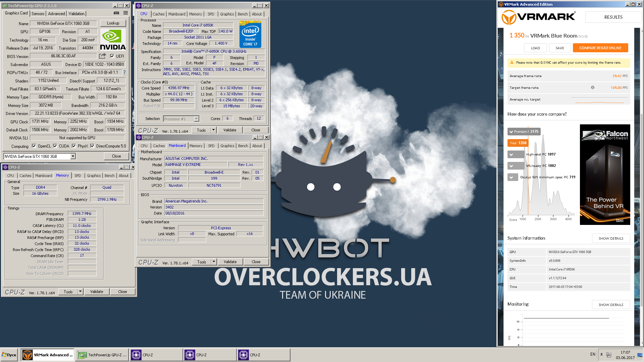Save the BIOS with the share arrow icon
Viewport: 644px width, 362px height.
click(102, 56)
